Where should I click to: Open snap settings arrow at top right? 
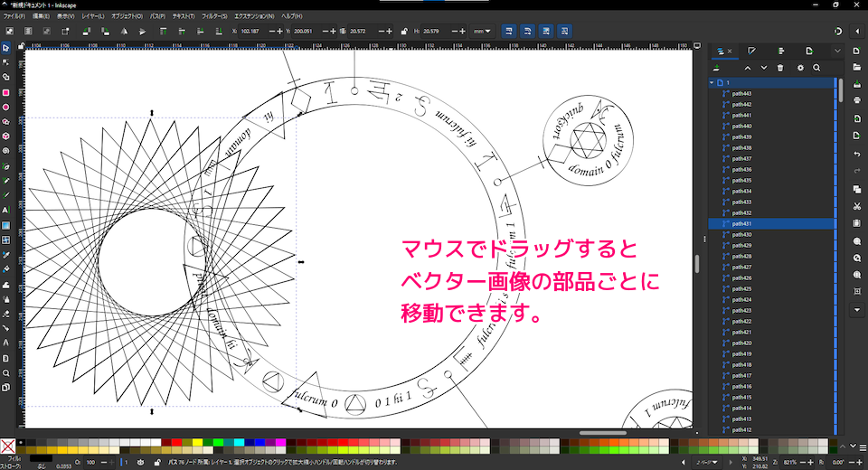tap(857, 32)
